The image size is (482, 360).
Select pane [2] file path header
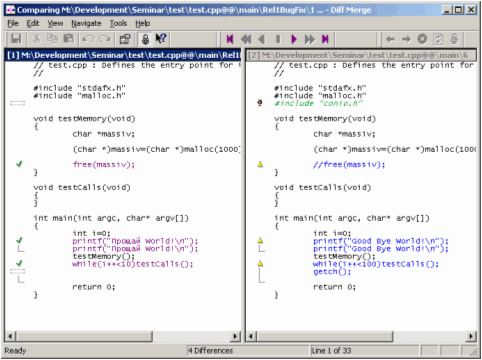362,55
